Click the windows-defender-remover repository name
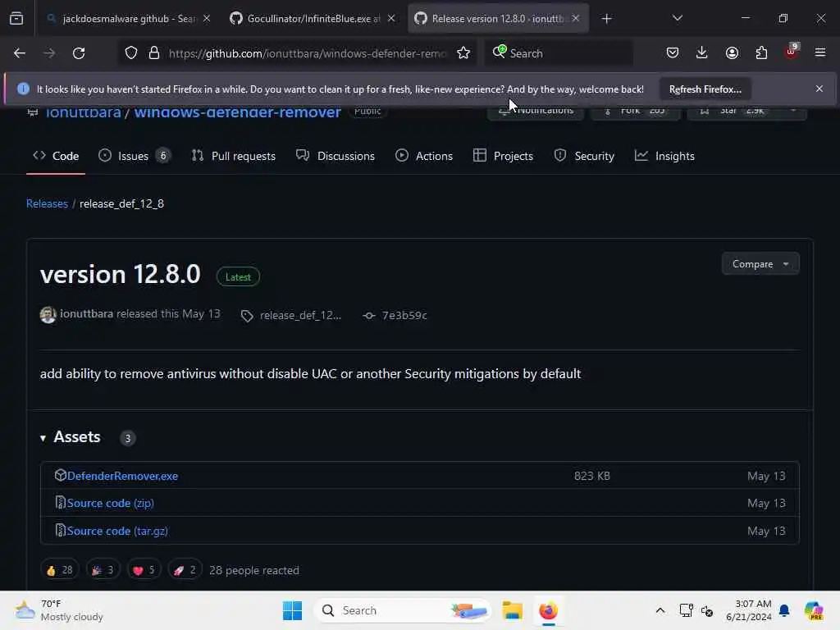The height and width of the screenshot is (630, 840). 237,112
